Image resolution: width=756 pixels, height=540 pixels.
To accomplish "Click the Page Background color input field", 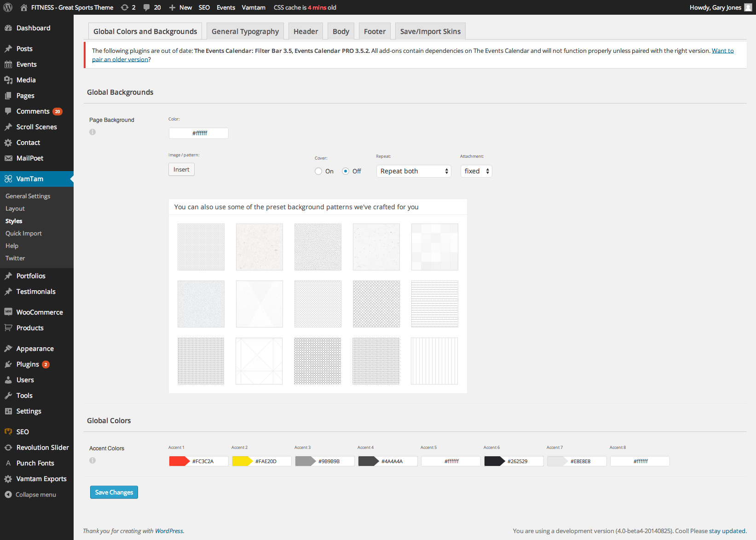I will 199,133.
